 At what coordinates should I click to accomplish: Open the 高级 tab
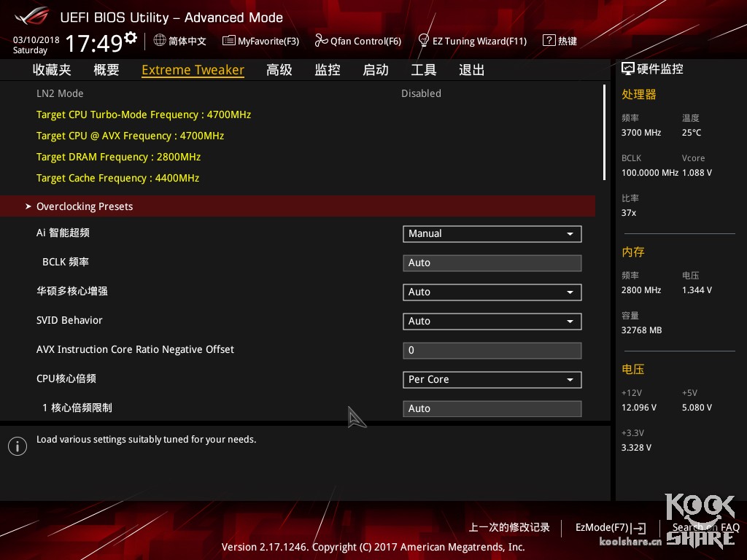[x=279, y=70]
